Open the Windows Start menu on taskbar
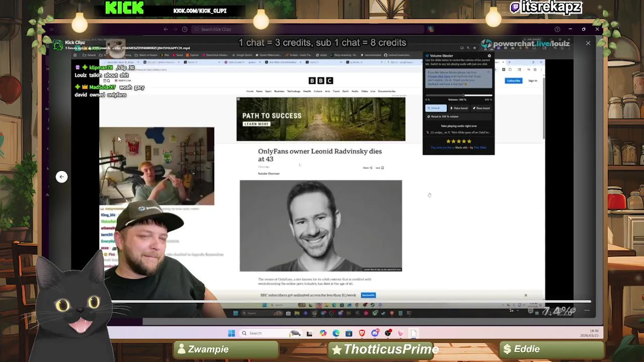Screen dimensions: 644x362 tap(231, 333)
